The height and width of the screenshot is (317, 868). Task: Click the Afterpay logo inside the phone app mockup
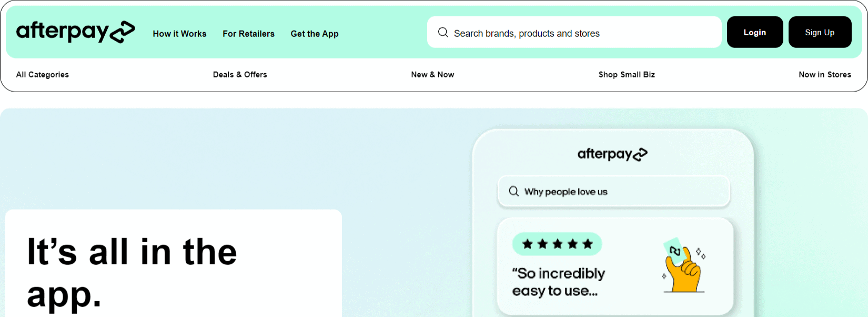(613, 154)
